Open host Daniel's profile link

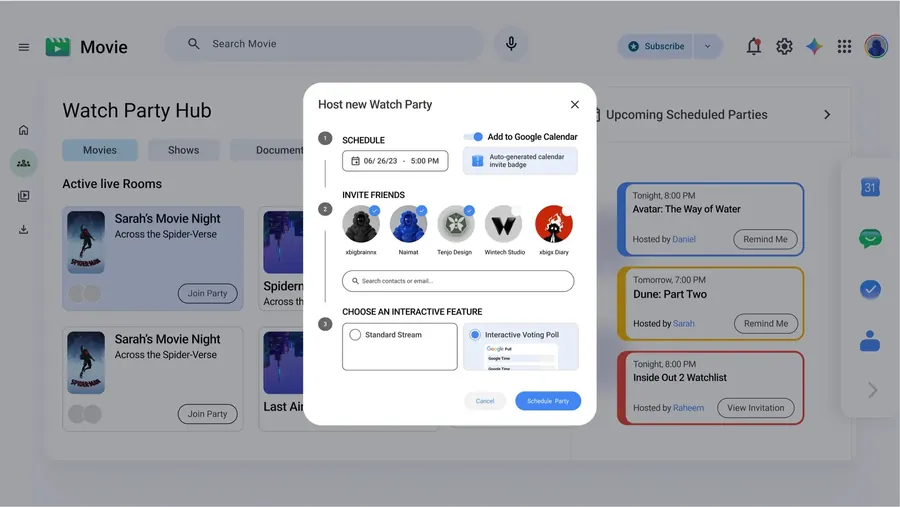click(x=684, y=239)
